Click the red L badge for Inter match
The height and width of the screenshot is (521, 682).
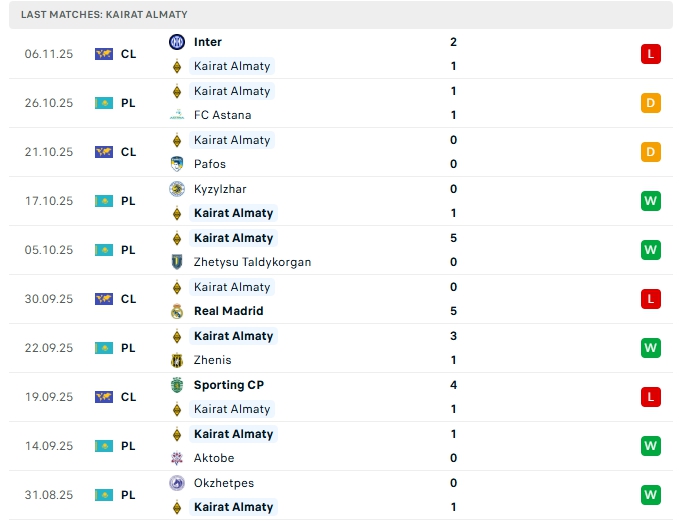651,54
